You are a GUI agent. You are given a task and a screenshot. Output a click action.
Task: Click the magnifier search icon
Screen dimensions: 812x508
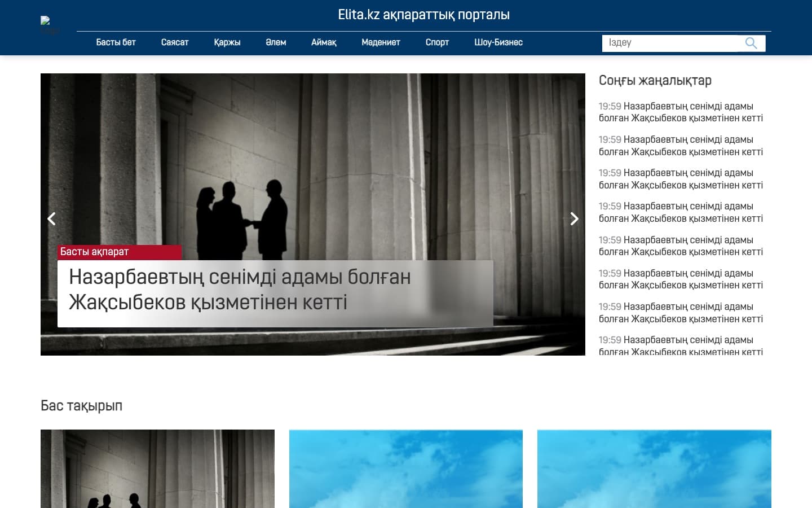coord(751,43)
